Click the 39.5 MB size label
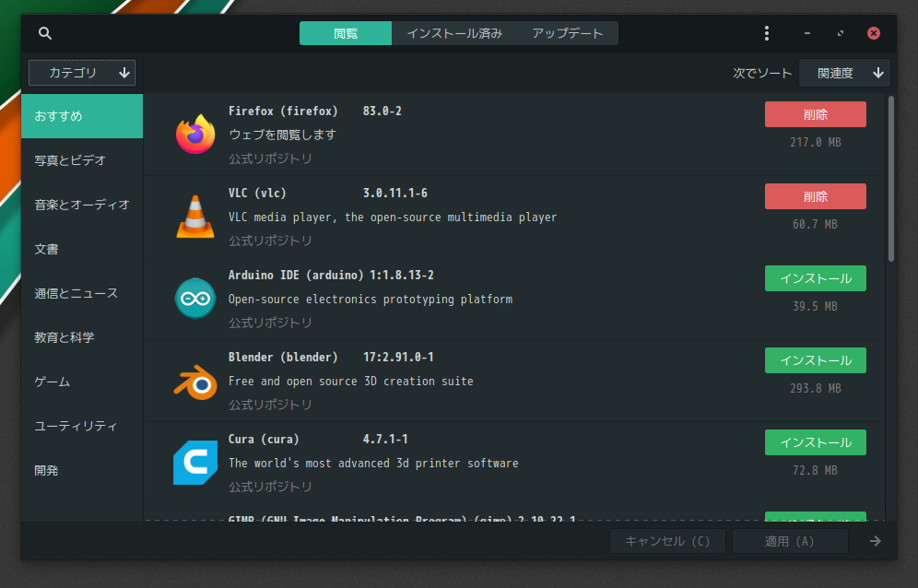 pos(815,306)
